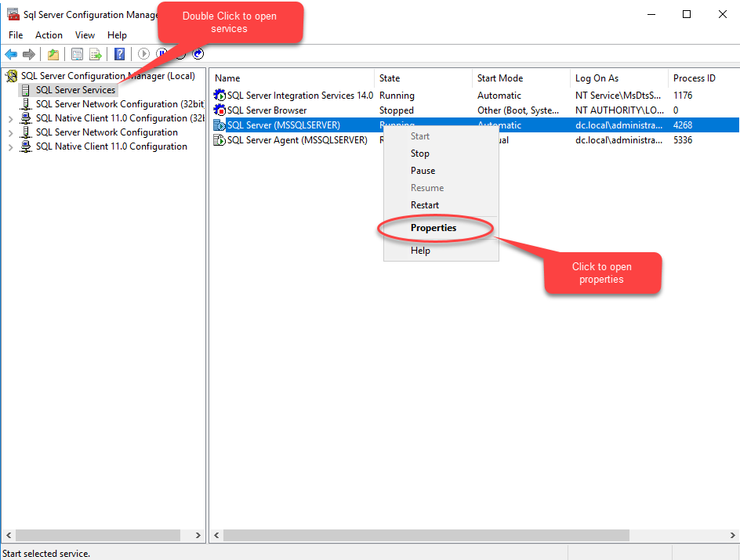Select the SQL Server Browser name
740x560 pixels.
coord(267,110)
